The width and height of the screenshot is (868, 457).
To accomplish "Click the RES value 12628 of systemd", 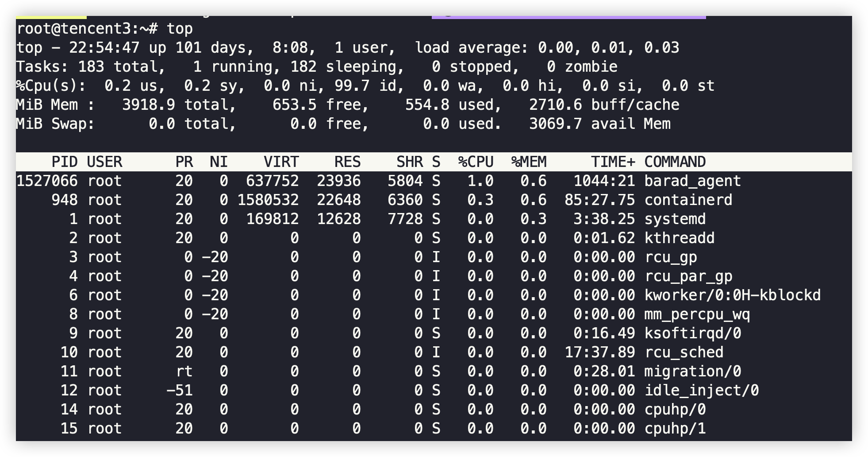I will [339, 219].
